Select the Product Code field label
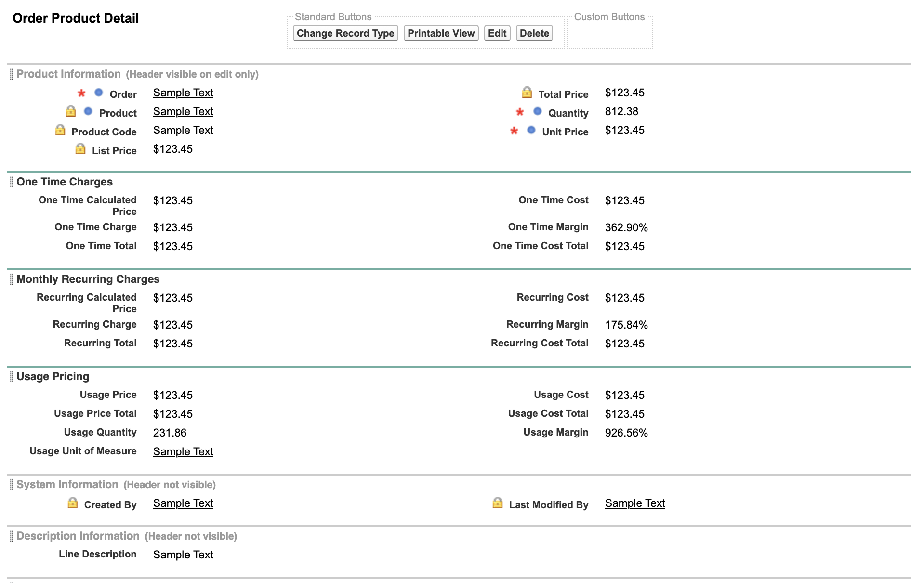 coord(104,132)
